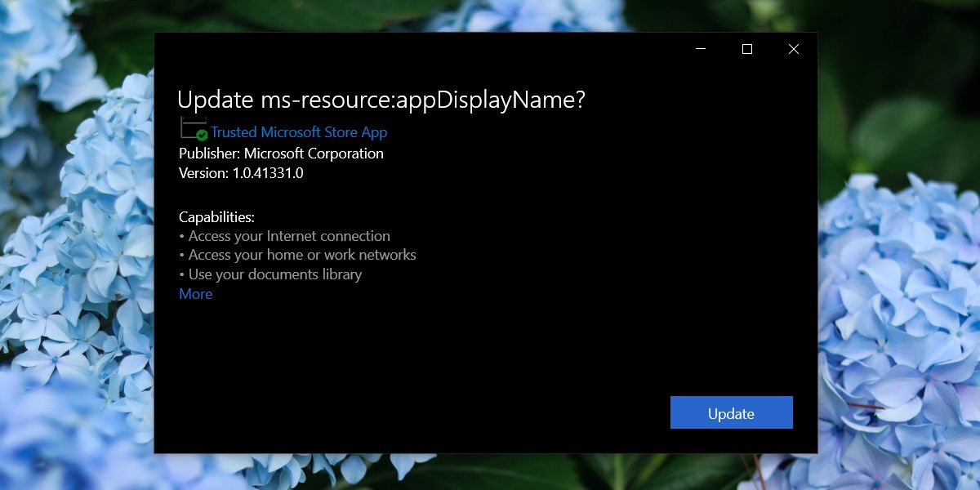
Task: Click 'Publisher: Microsoft Corporation' text
Action: click(x=281, y=154)
